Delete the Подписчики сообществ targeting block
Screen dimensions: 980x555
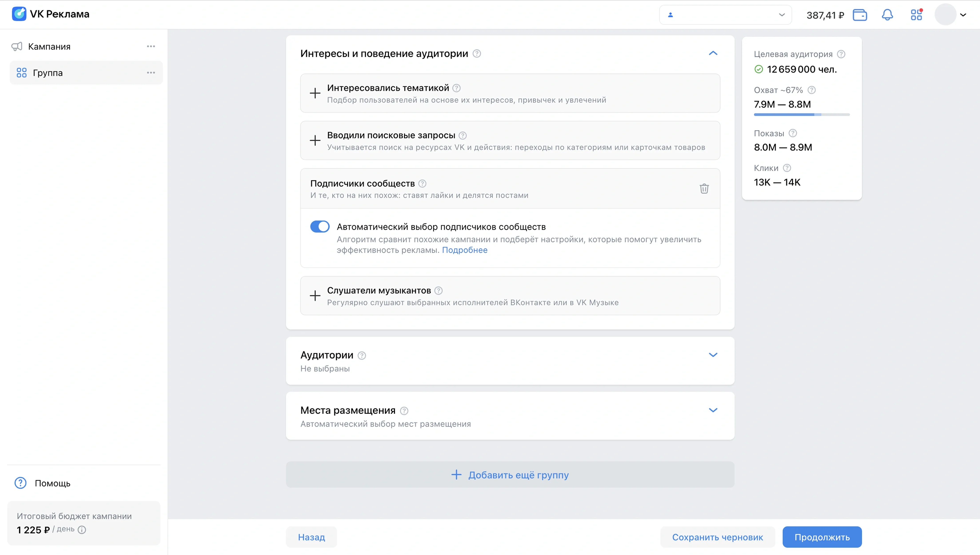(x=704, y=188)
